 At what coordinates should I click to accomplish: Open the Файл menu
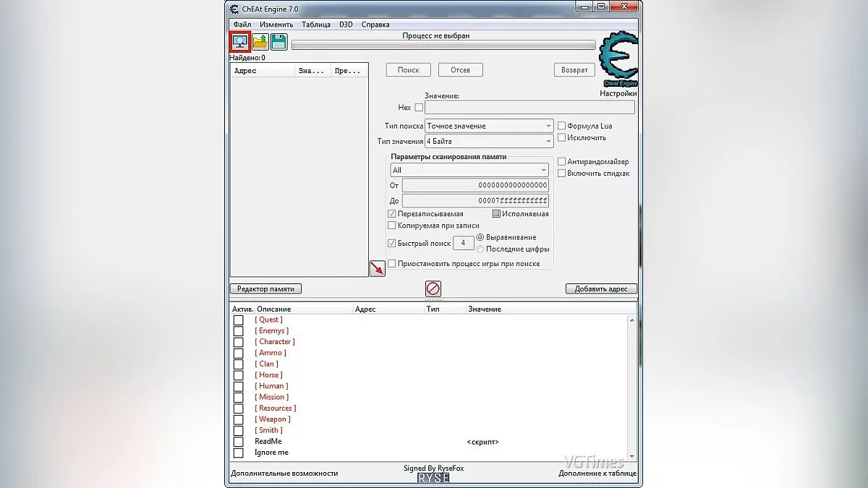242,25
